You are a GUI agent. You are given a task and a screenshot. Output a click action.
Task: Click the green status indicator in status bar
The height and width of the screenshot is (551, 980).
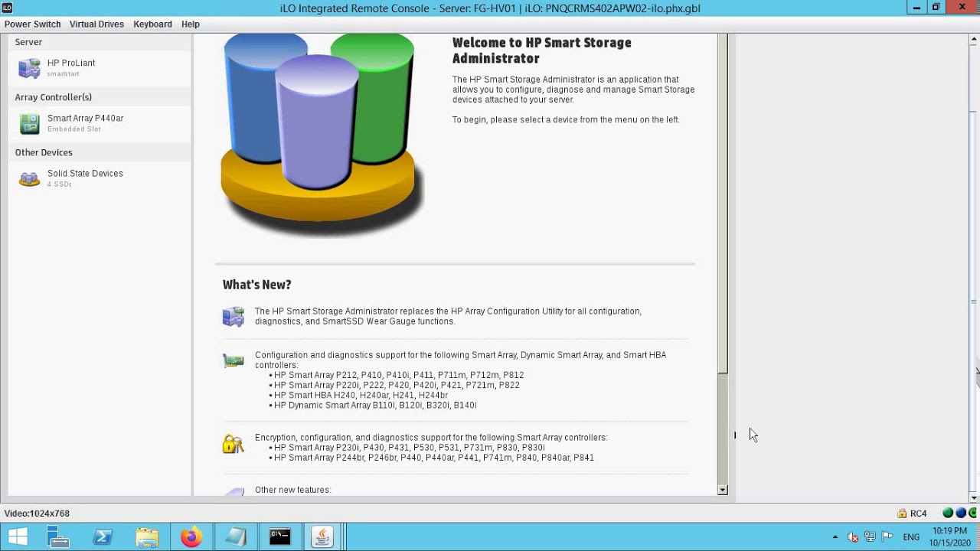click(948, 514)
